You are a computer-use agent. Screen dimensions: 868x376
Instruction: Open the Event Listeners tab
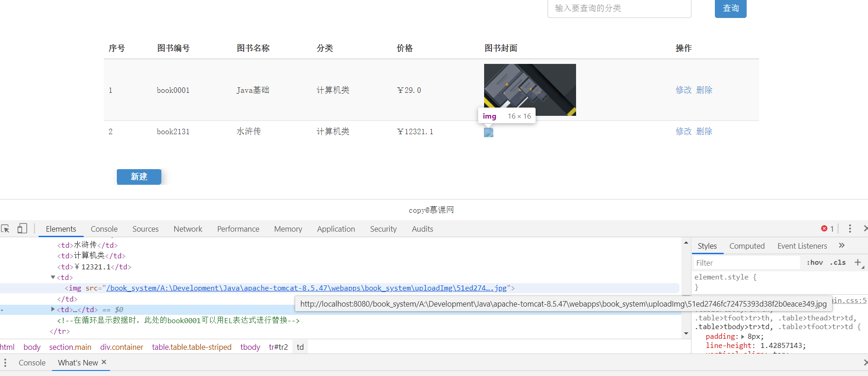pos(802,246)
